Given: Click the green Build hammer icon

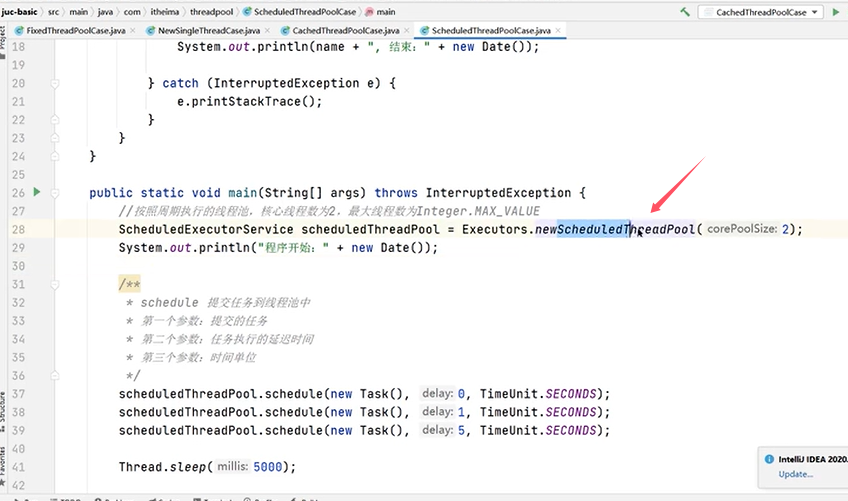Looking at the screenshot, I should coord(685,12).
